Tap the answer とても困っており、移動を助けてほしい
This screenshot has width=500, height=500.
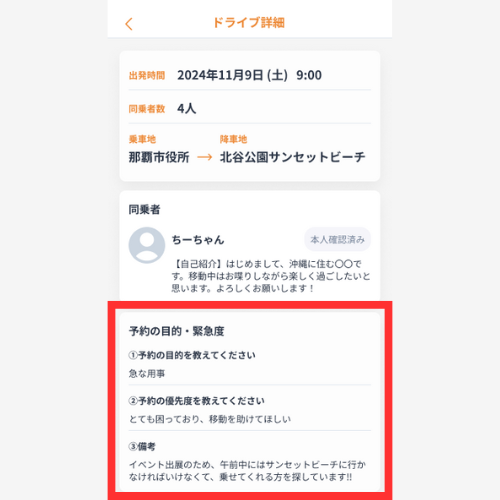[210, 419]
